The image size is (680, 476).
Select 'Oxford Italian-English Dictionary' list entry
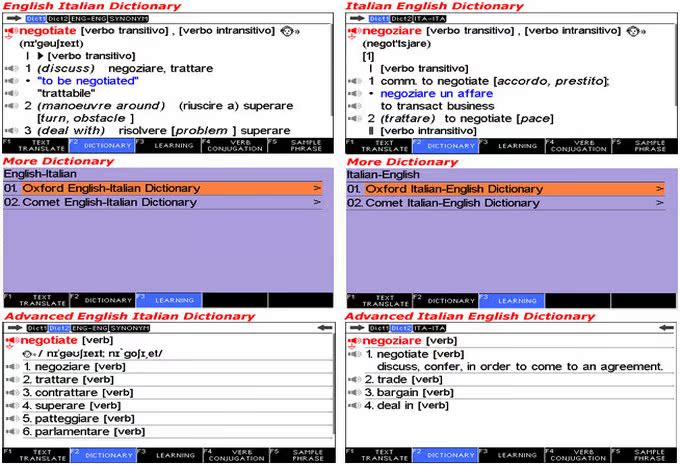(506, 189)
